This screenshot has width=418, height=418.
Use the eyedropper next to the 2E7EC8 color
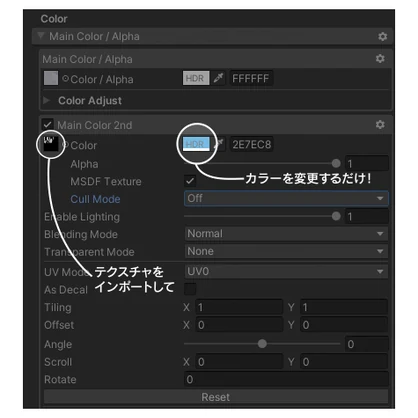(220, 144)
